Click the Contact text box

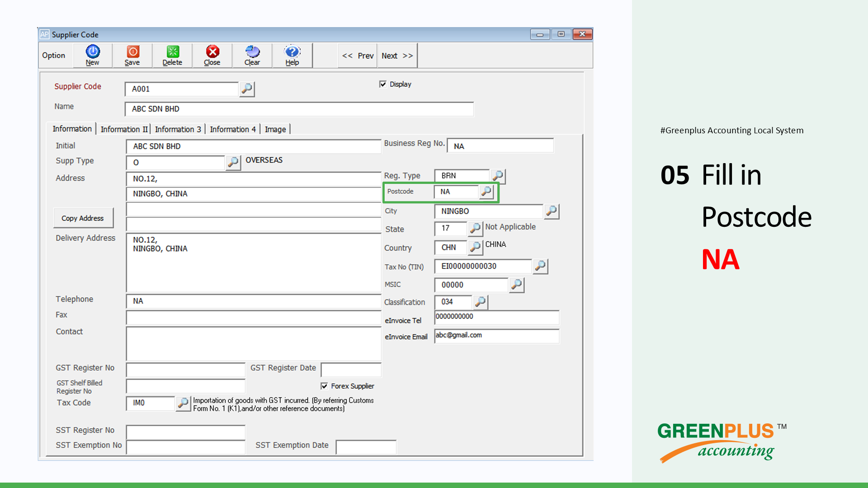pyautogui.click(x=254, y=344)
